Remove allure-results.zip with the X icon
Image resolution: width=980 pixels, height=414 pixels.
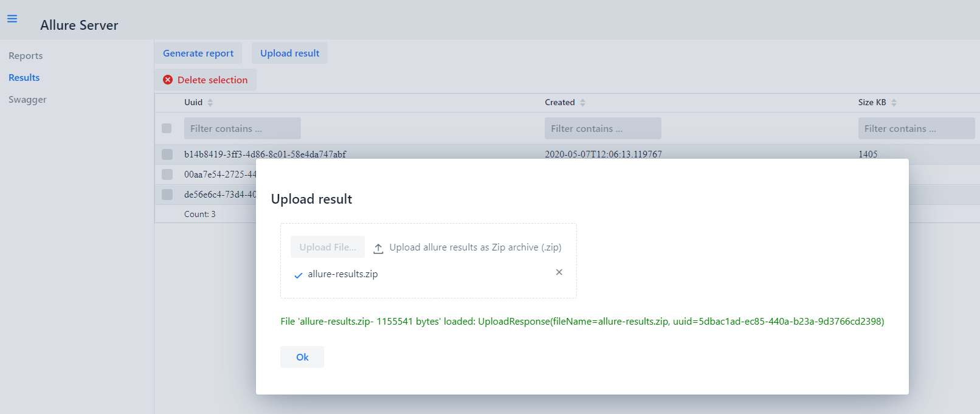(x=559, y=272)
